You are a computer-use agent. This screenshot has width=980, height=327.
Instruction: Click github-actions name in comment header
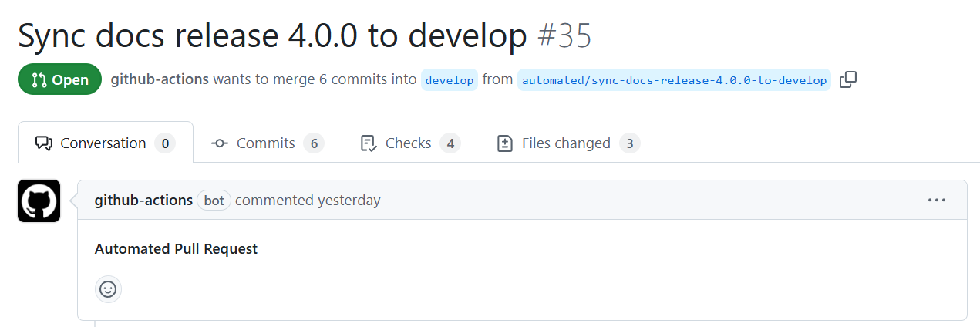[143, 201]
